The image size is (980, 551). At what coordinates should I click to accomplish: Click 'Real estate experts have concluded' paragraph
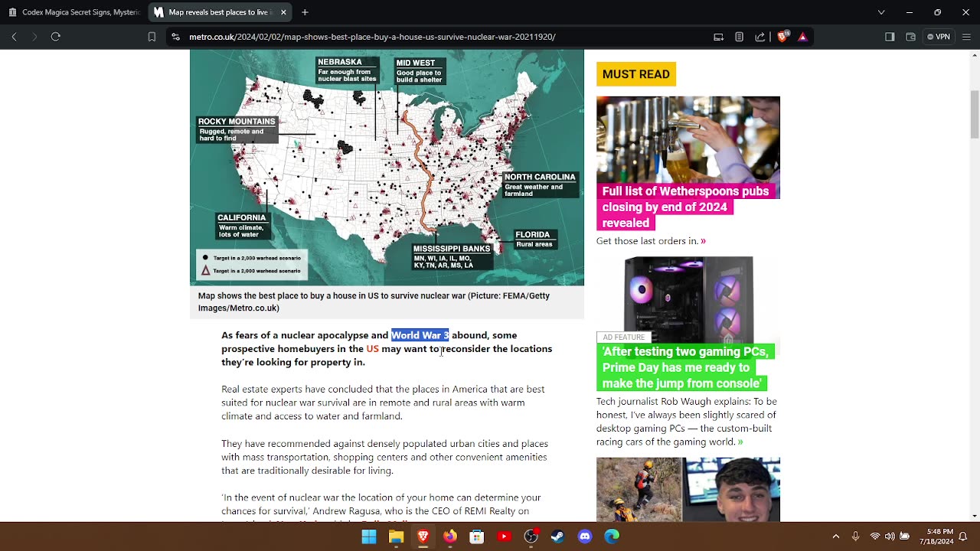[383, 403]
